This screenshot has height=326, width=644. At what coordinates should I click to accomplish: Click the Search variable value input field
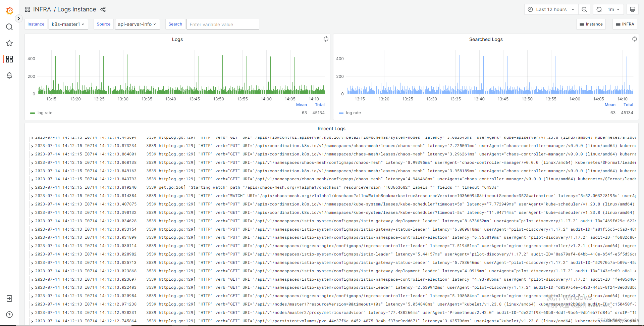click(x=223, y=24)
